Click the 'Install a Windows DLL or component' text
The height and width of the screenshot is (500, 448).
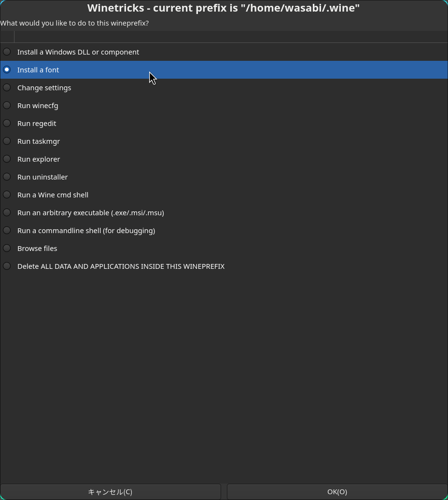[78, 52]
